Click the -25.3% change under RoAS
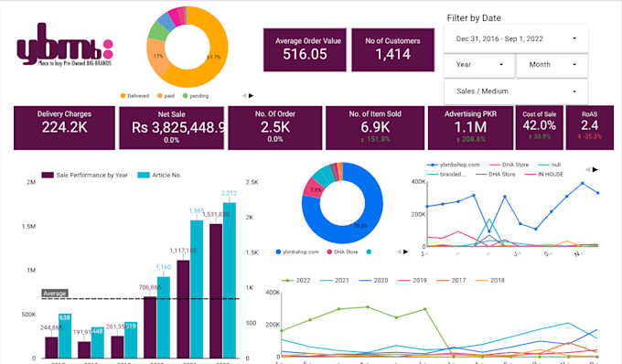The height and width of the screenshot is (364, 622). click(589, 136)
